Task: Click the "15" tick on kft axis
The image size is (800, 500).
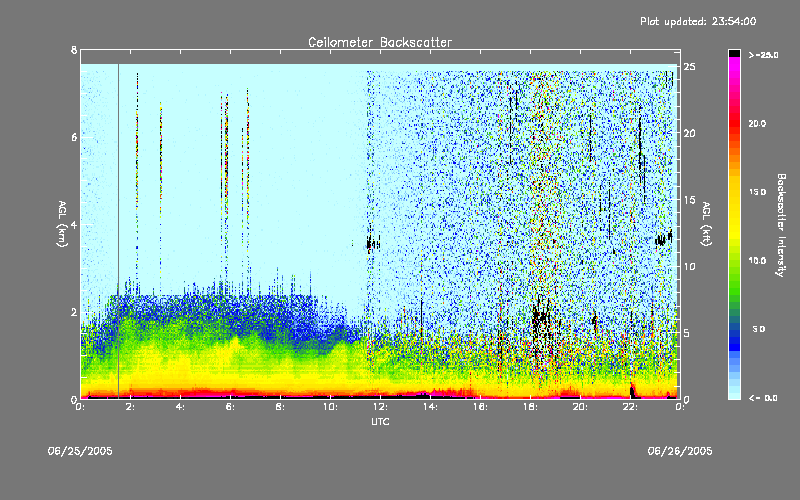Action: [689, 200]
